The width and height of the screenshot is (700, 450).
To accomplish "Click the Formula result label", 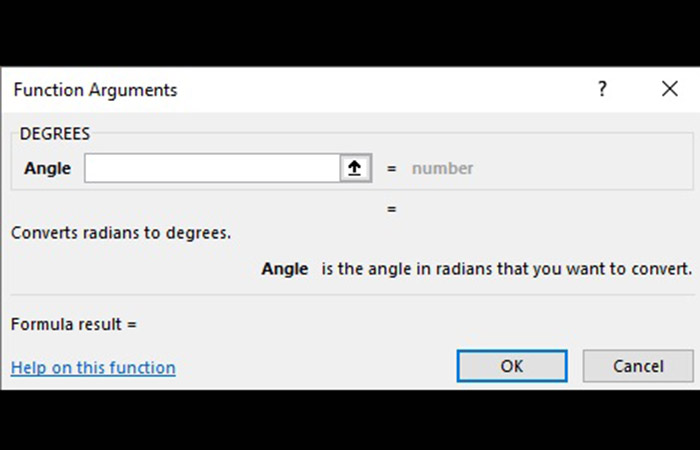I will (x=73, y=324).
